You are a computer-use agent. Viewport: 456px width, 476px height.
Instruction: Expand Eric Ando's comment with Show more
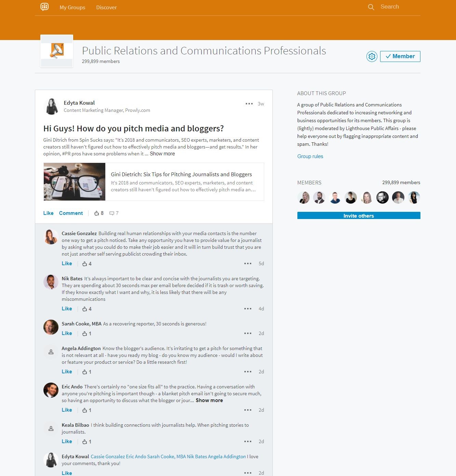point(209,400)
